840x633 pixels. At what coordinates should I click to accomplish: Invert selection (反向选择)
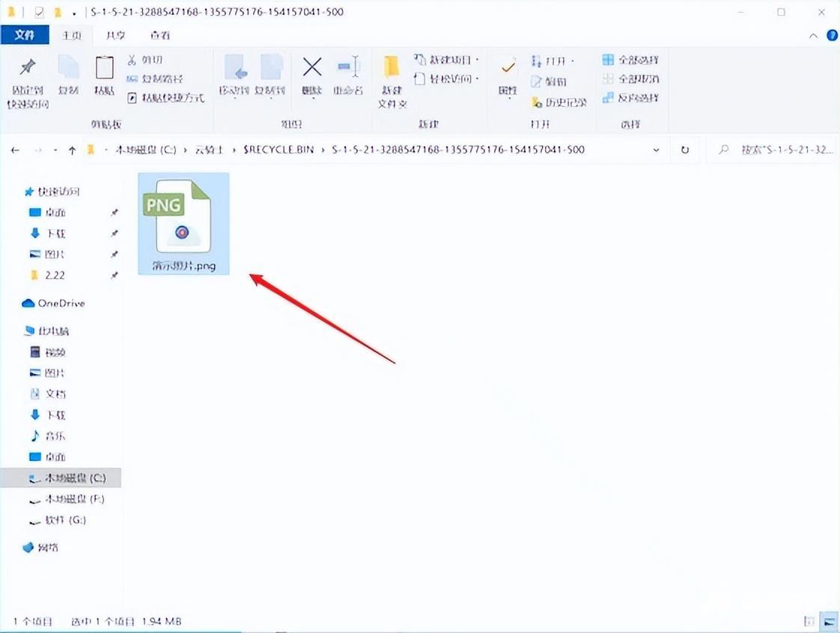click(630, 97)
